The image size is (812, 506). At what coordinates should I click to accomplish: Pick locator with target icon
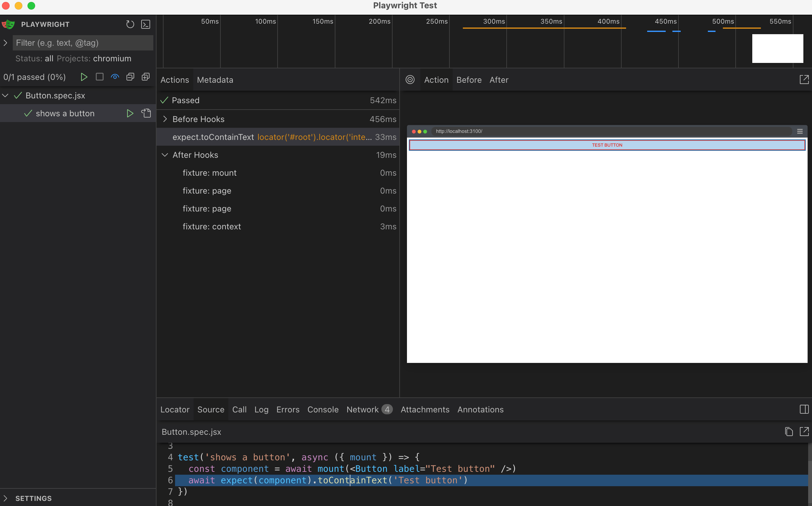click(410, 80)
